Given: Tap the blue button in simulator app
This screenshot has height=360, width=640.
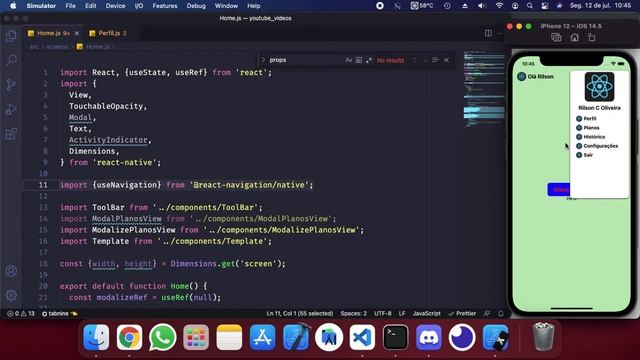Looking at the screenshot, I should 558,189.
